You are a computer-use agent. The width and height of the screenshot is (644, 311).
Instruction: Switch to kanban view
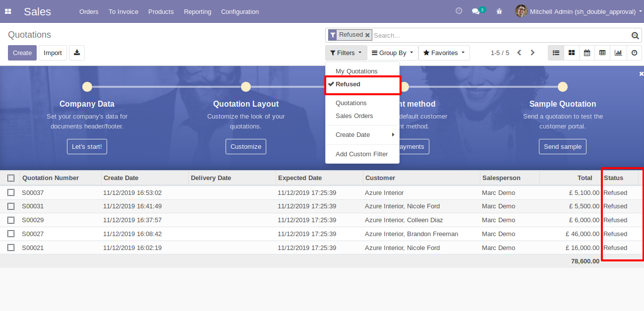tap(572, 53)
